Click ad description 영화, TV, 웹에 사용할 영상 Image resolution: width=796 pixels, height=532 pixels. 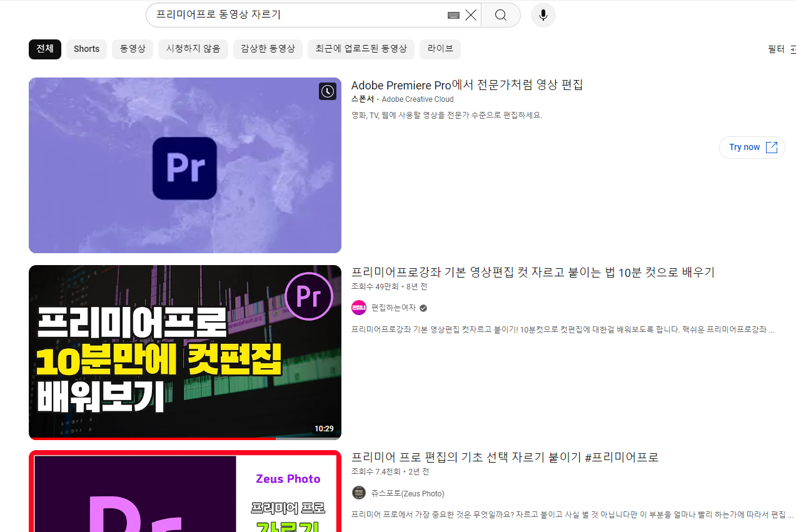(x=446, y=115)
